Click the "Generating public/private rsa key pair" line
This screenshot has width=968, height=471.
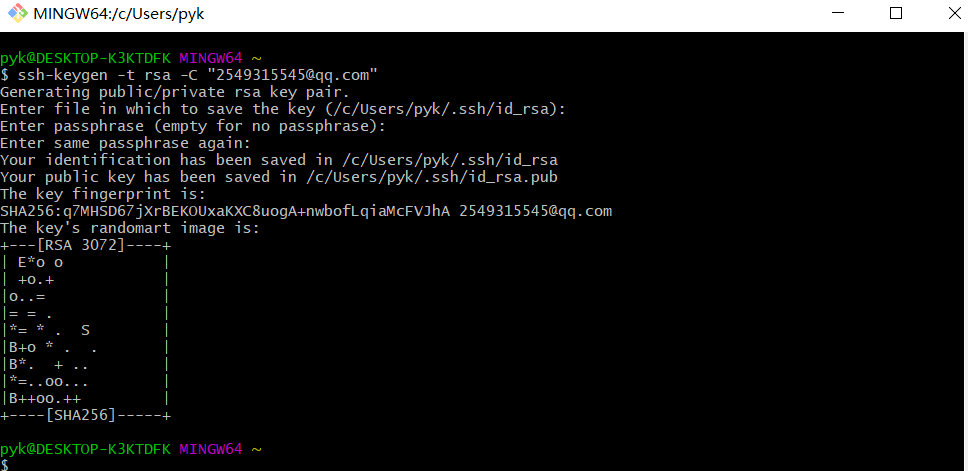pos(175,93)
